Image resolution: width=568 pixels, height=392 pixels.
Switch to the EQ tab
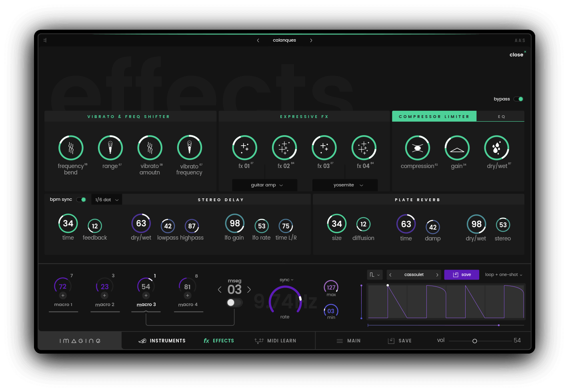point(501,116)
